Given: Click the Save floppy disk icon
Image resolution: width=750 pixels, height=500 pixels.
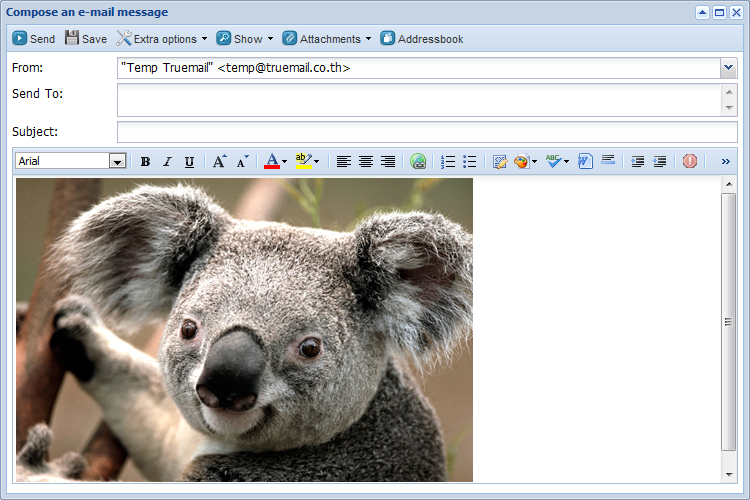Looking at the screenshot, I should 72,38.
